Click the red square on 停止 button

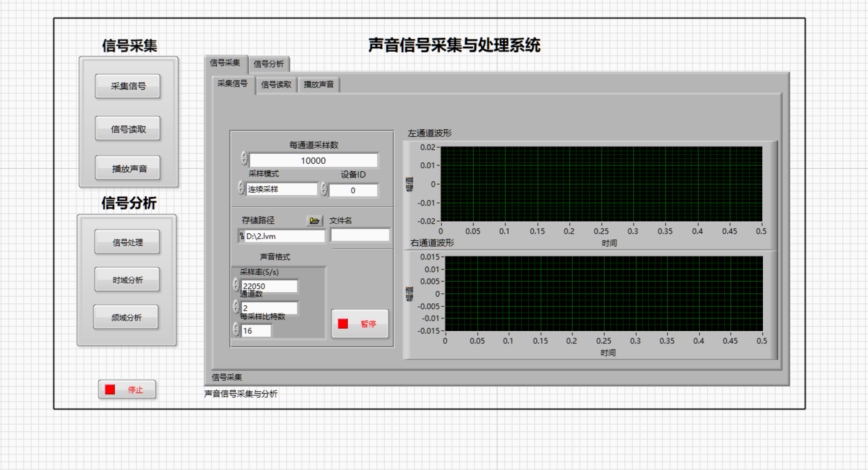110,389
